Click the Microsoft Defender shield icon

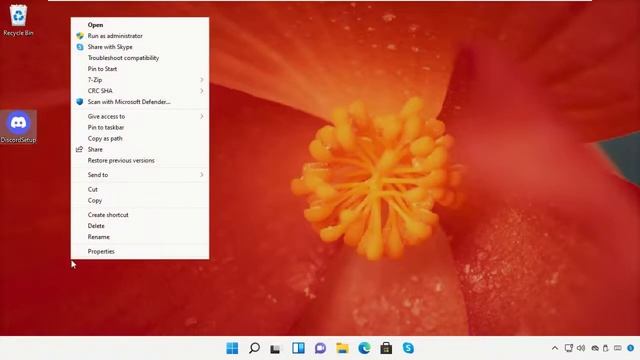tap(80, 102)
